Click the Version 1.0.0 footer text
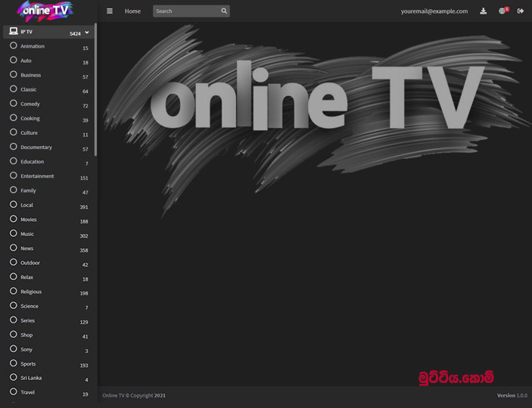Image resolution: width=532 pixels, height=408 pixels. click(512, 395)
